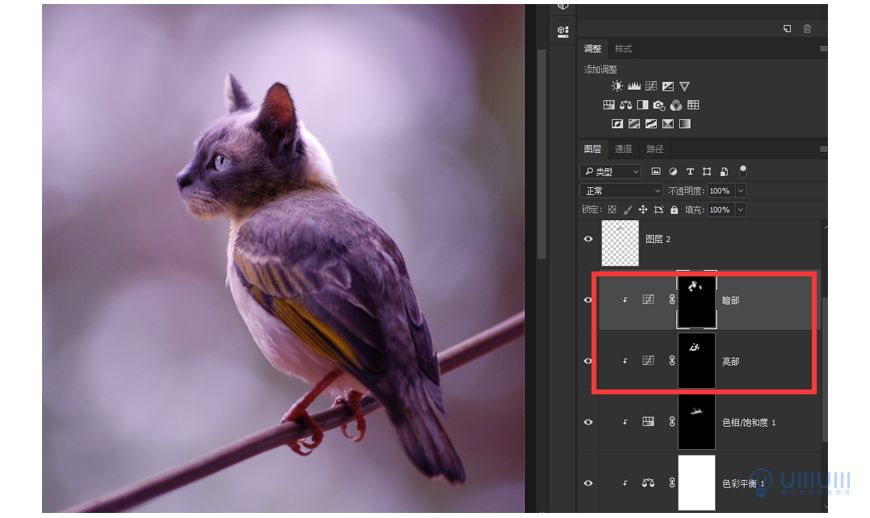Lock all for the layer (padlock)
870x518 pixels.
(x=674, y=210)
